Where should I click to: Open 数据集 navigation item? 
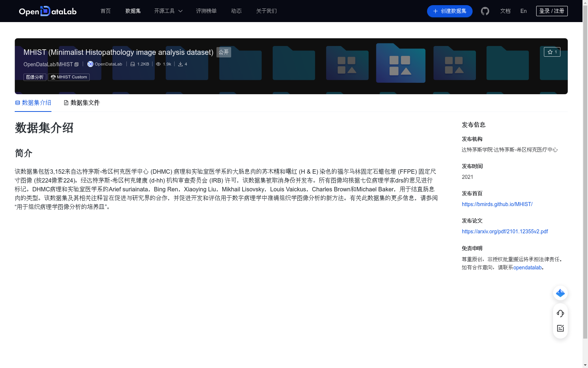click(133, 11)
